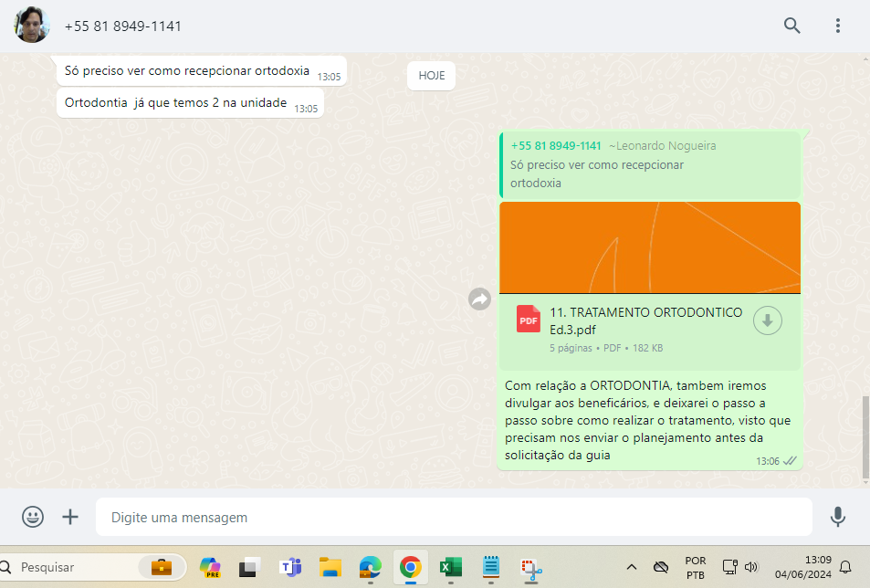Click the Windows taskbar Pesquisar search box

[x=91, y=567]
